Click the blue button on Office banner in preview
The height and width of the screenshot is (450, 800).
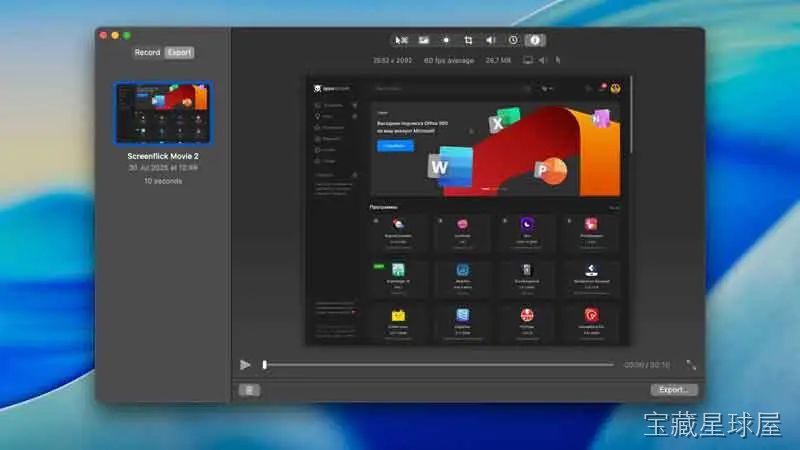pyautogui.click(x=395, y=146)
